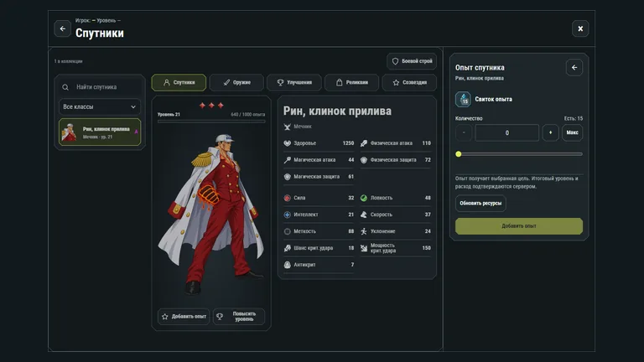Click the green Ловкость stat icon
Screen dimensions: 644x362
click(x=364, y=198)
